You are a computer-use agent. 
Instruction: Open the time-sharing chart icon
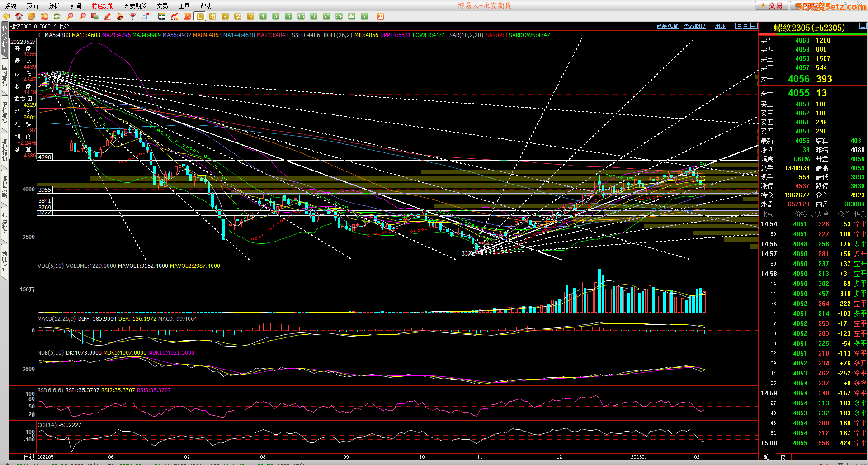[x=175, y=16]
